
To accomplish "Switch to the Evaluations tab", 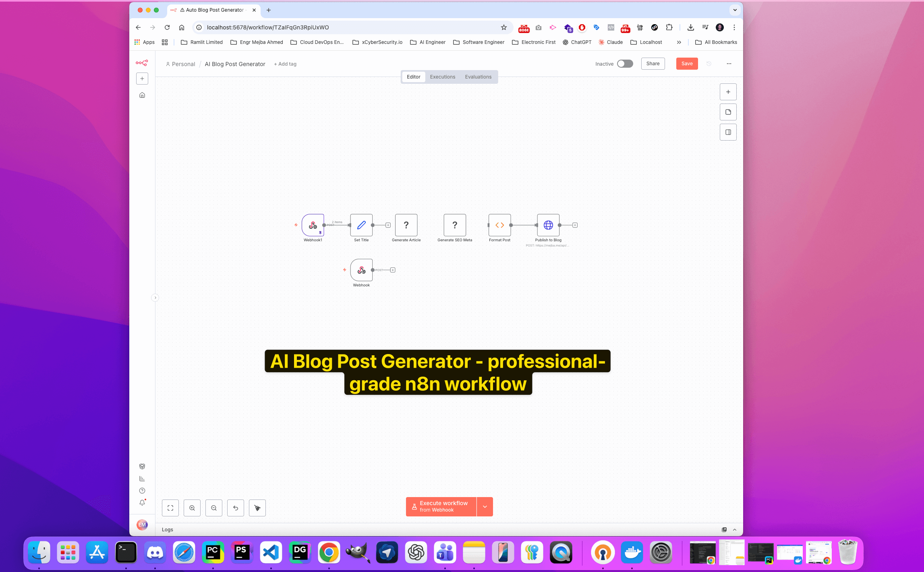I will click(478, 77).
